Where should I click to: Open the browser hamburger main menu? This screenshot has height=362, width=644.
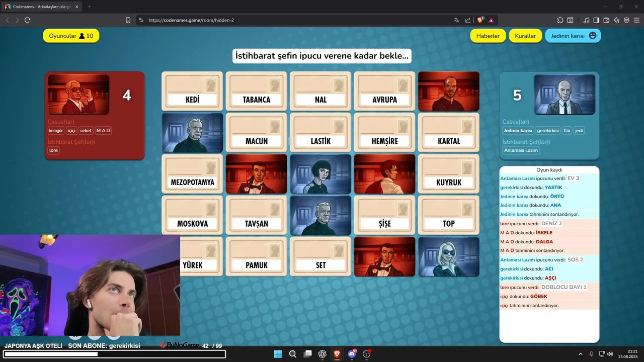636,20
